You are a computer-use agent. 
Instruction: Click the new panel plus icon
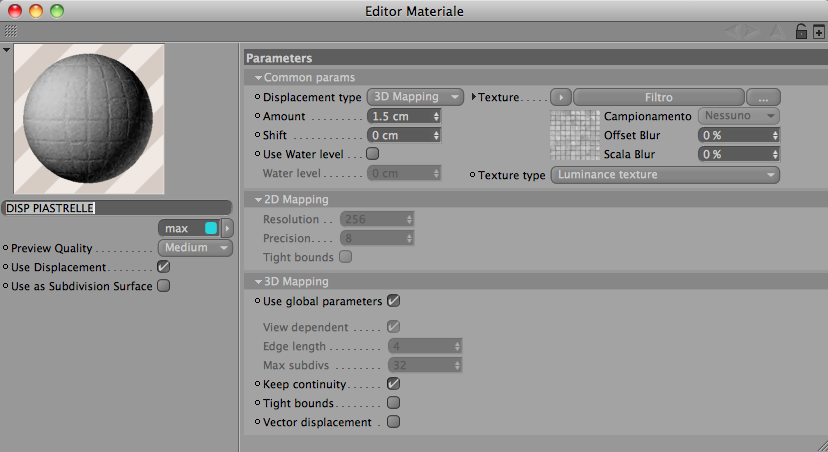tap(818, 32)
